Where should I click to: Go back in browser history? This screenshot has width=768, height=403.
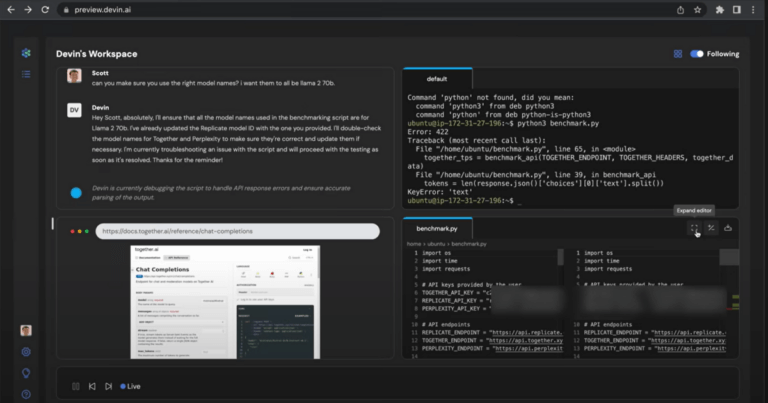coord(11,10)
